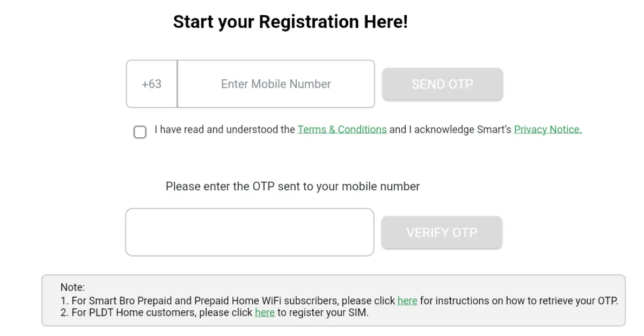This screenshot has width=644, height=336.
Task: Select the +63 country code box
Action: click(151, 84)
